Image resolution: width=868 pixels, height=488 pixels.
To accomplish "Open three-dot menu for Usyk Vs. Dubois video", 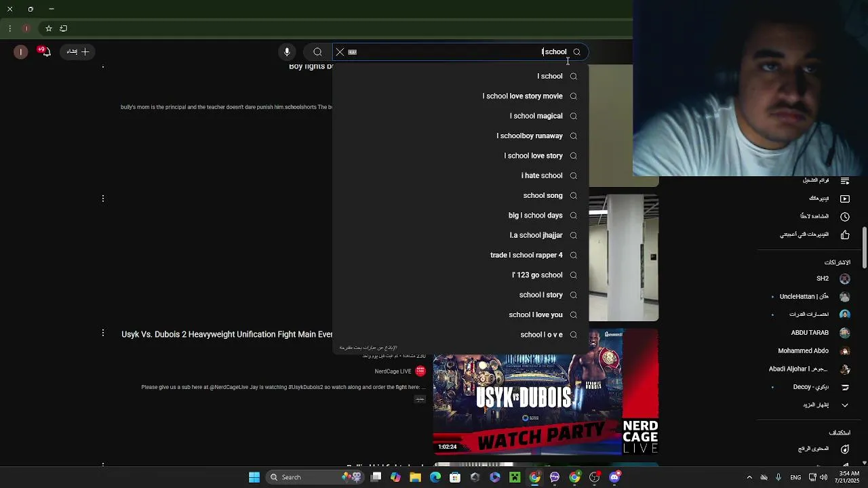I will click(103, 333).
